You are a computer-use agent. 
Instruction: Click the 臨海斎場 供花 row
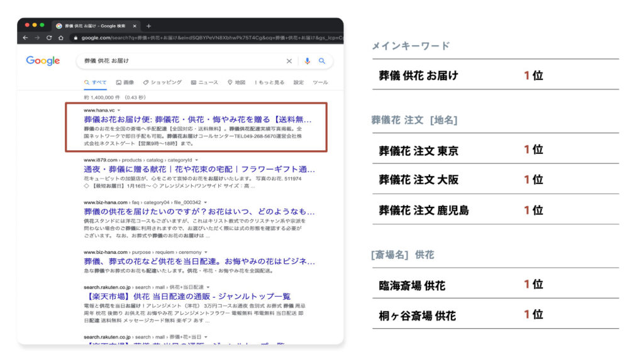click(496, 284)
